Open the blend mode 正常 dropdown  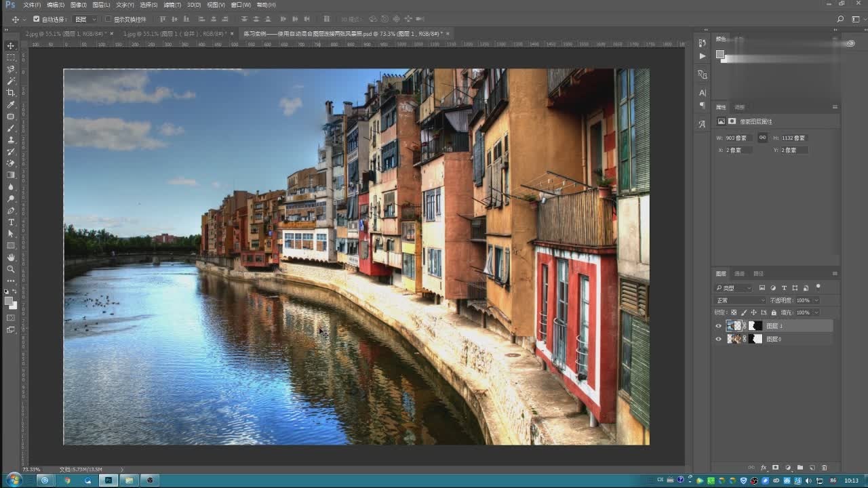tap(741, 300)
